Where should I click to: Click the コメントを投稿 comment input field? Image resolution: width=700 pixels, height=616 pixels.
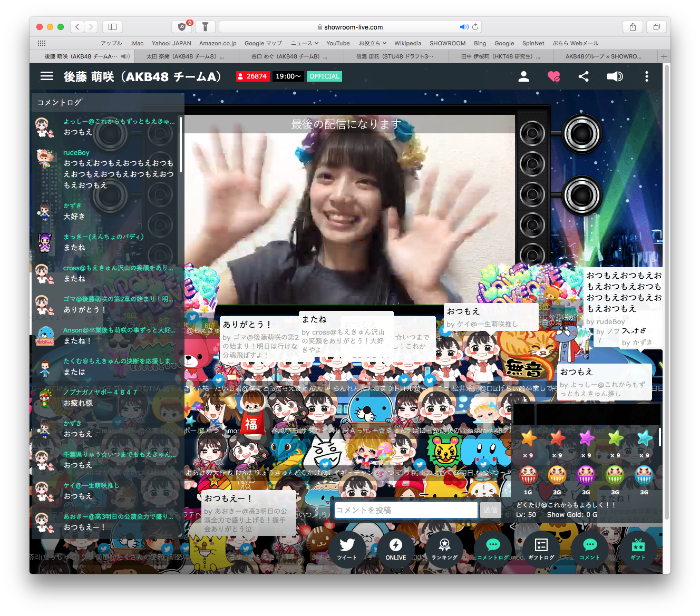click(406, 510)
